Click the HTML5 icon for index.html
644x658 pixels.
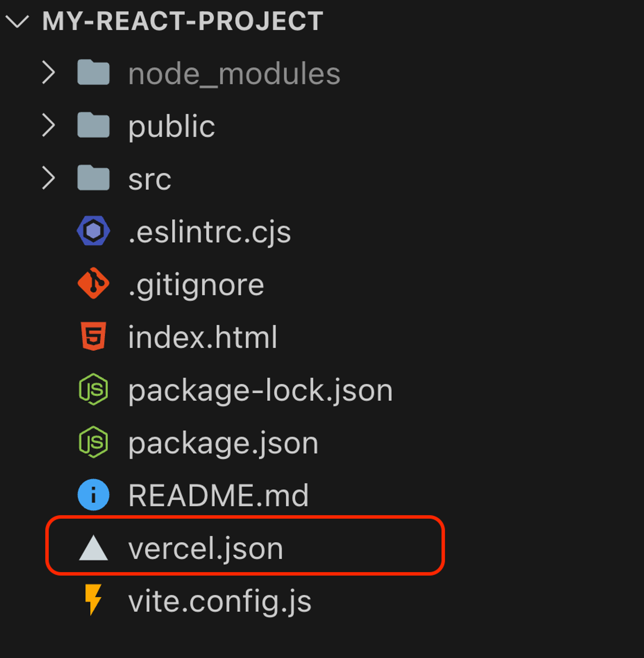click(x=93, y=336)
